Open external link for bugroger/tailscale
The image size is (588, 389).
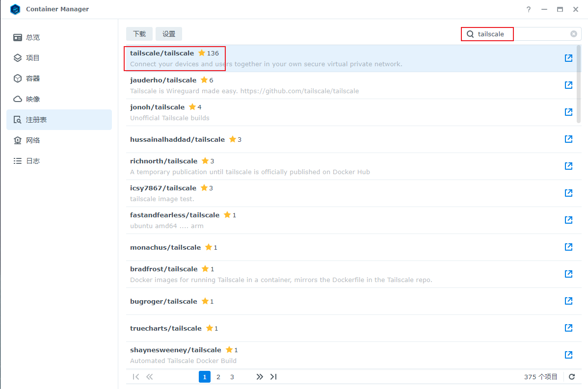point(568,301)
